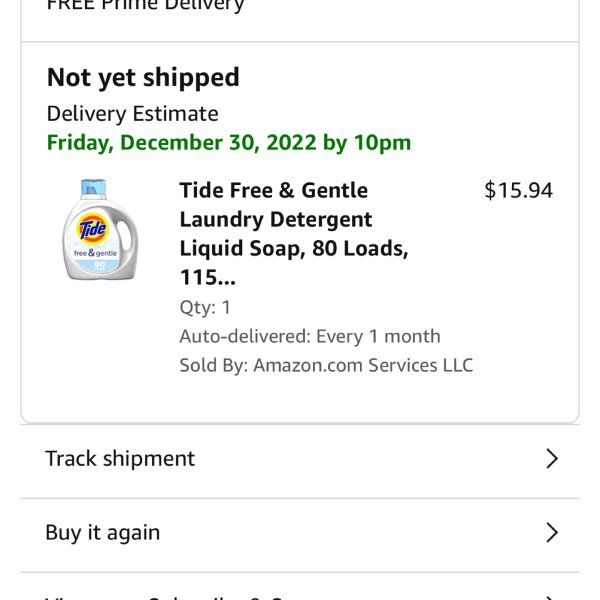
Task: Open the Tide detergent product thumbnail
Action: 100,230
